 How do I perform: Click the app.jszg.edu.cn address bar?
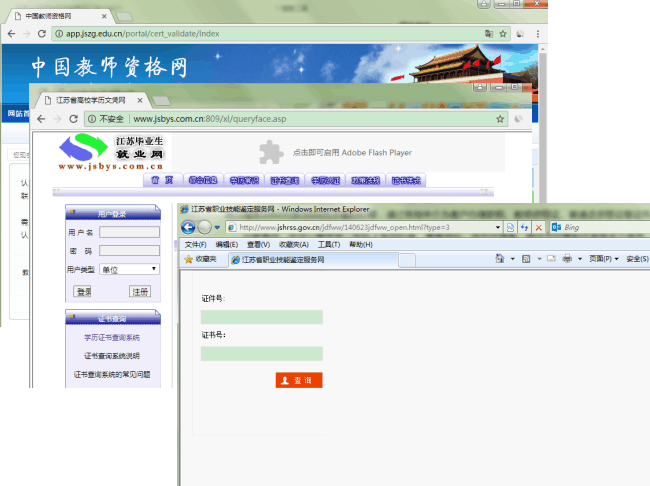[281, 34]
